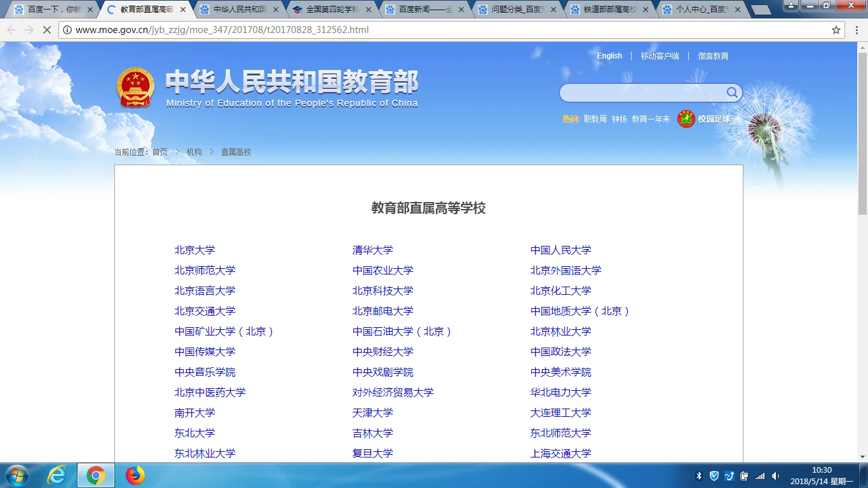Click the Windows Start button
The height and width of the screenshot is (488, 868).
[x=17, y=475]
